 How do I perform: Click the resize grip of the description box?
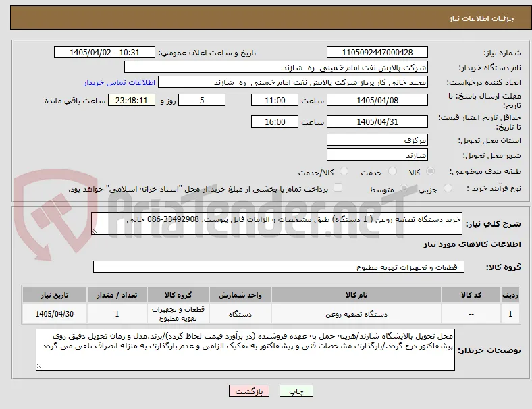(x=95, y=231)
